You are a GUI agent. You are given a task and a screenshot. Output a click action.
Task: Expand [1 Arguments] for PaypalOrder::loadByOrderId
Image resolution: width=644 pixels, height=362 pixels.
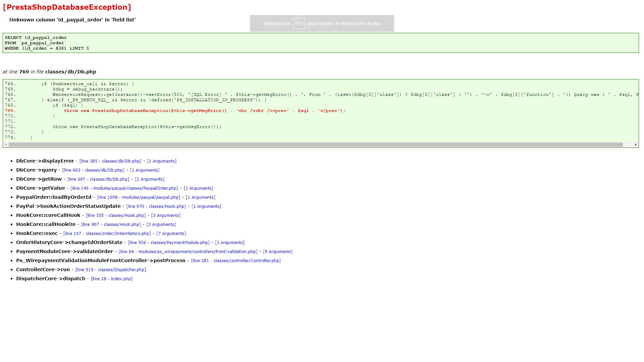201,197
